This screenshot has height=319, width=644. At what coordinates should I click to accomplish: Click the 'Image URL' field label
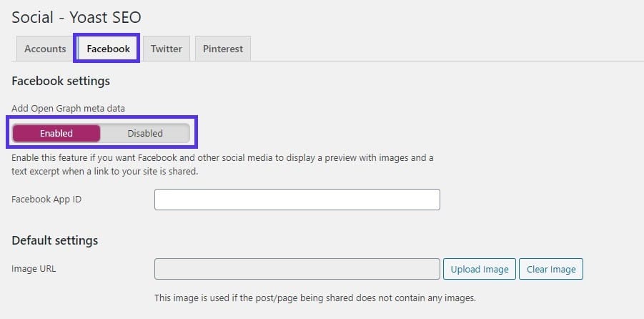tap(34, 269)
